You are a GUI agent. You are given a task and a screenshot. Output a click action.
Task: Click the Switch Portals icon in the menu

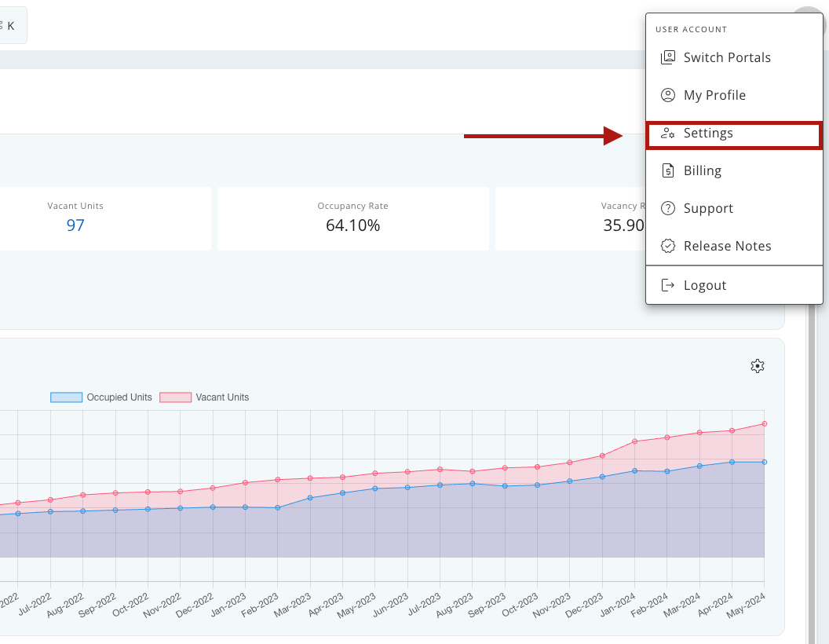668,57
